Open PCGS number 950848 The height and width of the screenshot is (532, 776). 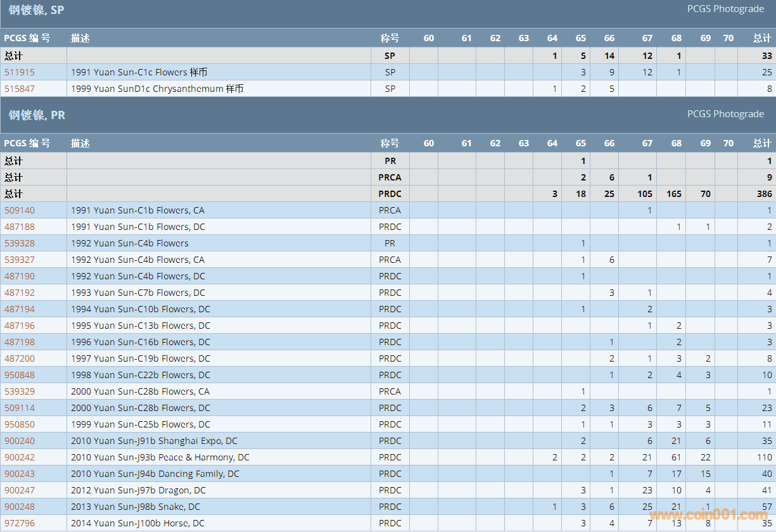[x=20, y=375]
